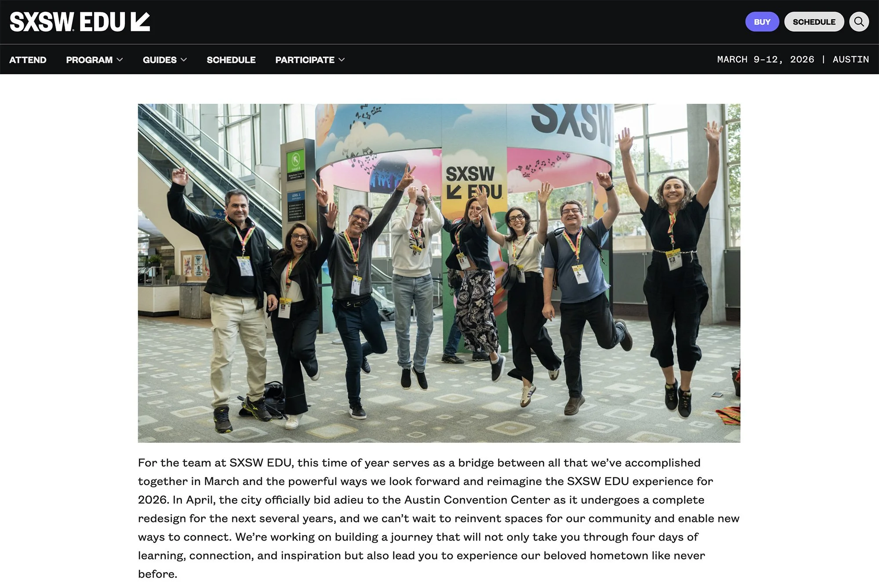
Task: Expand the GUIDES menu chevron
Action: pos(184,60)
